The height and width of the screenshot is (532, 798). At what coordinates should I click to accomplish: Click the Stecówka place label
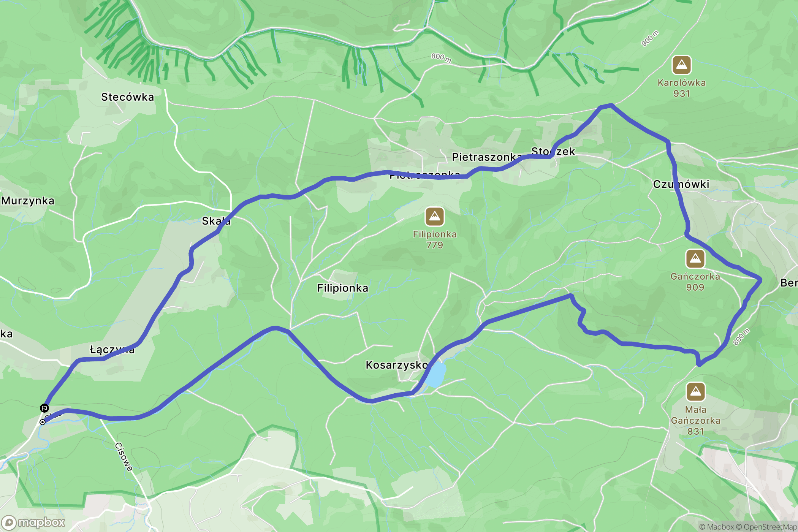128,97
